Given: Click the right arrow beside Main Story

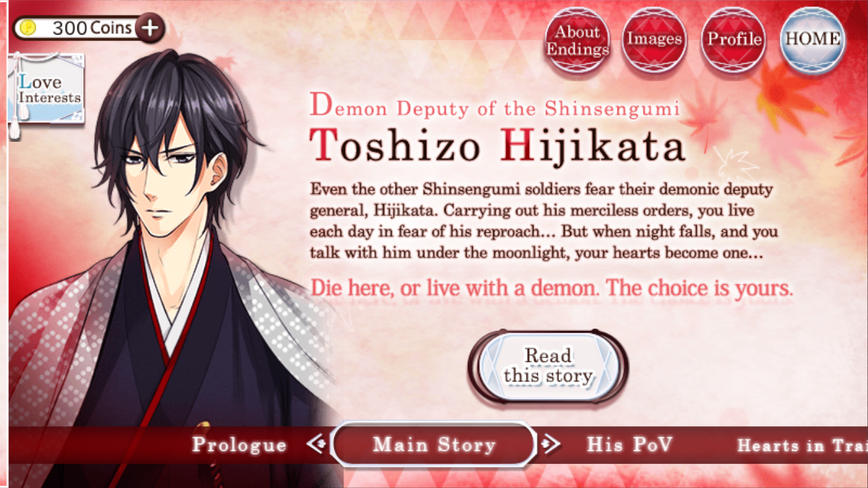Looking at the screenshot, I should pos(550,444).
